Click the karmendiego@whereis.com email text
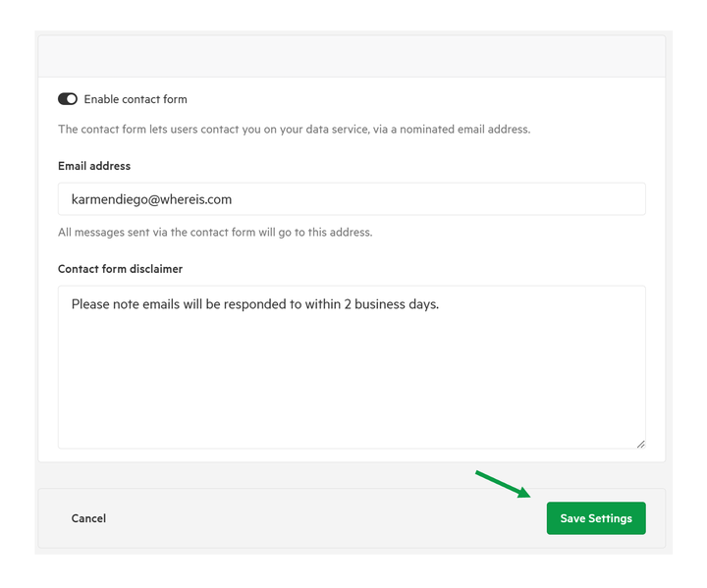This screenshot has width=707, height=588. (151, 199)
